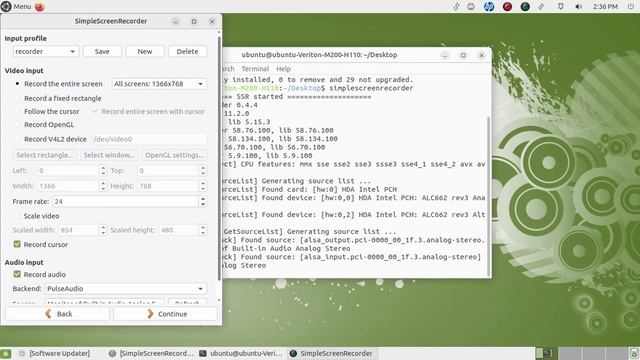Image resolution: width=640 pixels, height=360 pixels.
Task: Click the Frame rate input field
Action: point(126,201)
